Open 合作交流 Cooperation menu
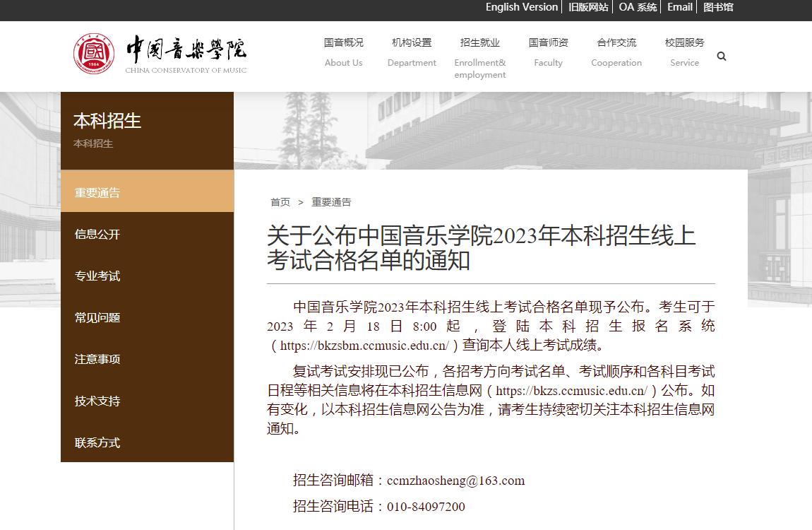Image resolution: width=812 pixels, height=530 pixels. click(x=616, y=52)
